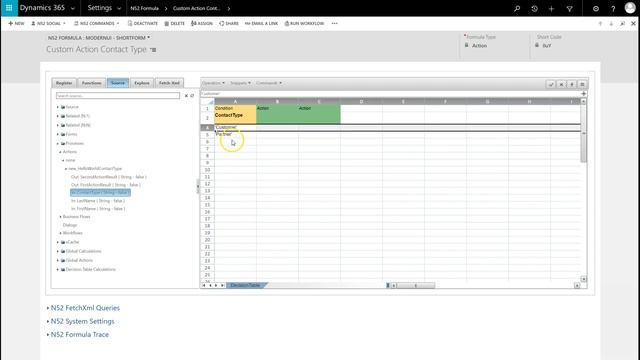Open advanced find filter icon
640x360 pixels.
[569, 8]
